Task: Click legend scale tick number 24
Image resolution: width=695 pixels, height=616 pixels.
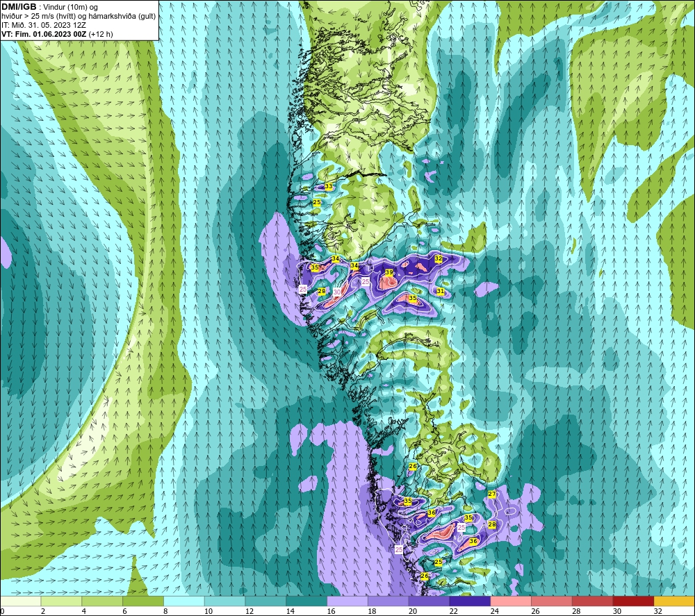Action: [494, 611]
